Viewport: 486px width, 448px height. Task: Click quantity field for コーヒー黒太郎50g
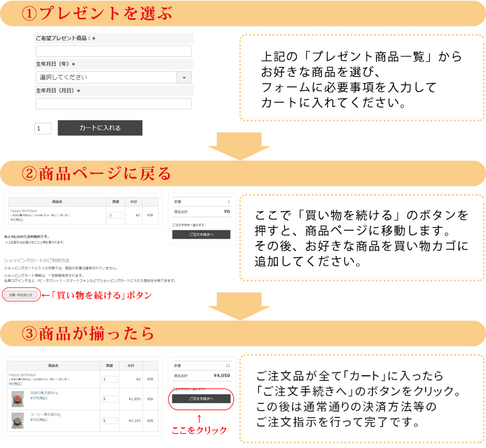109,420
